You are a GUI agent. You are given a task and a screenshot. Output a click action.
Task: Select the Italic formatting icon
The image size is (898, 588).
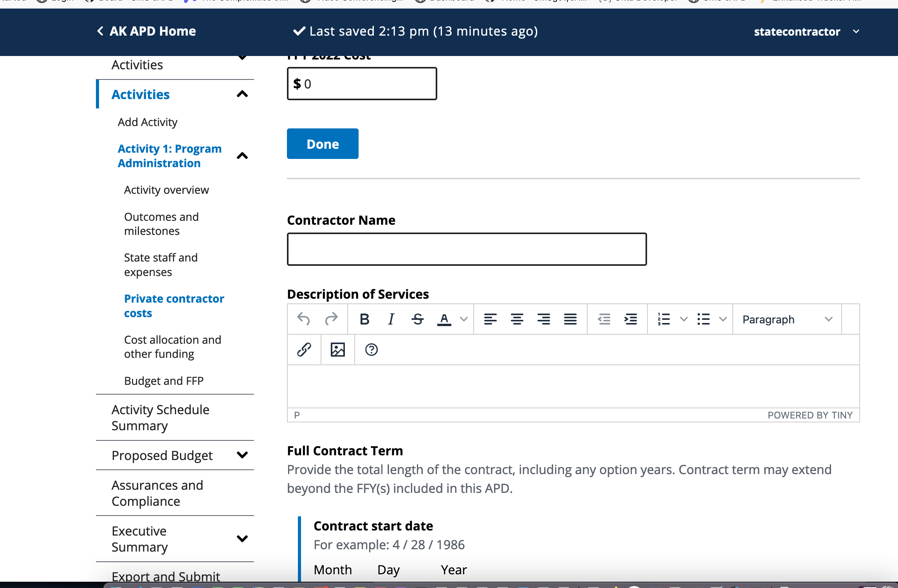pyautogui.click(x=390, y=319)
